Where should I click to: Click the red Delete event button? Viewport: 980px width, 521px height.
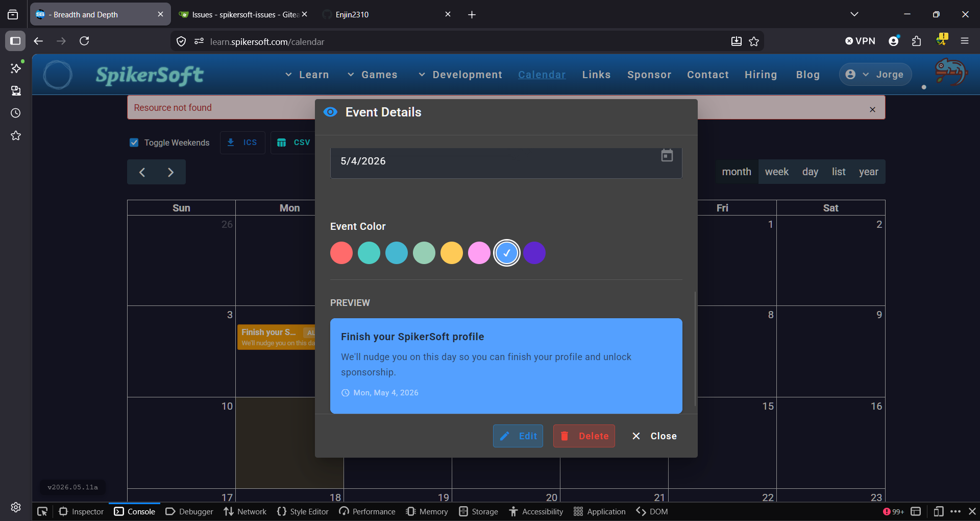[584, 436]
